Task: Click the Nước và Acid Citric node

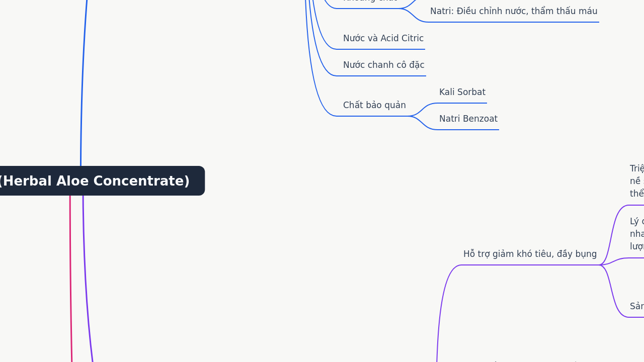Action: [383, 38]
